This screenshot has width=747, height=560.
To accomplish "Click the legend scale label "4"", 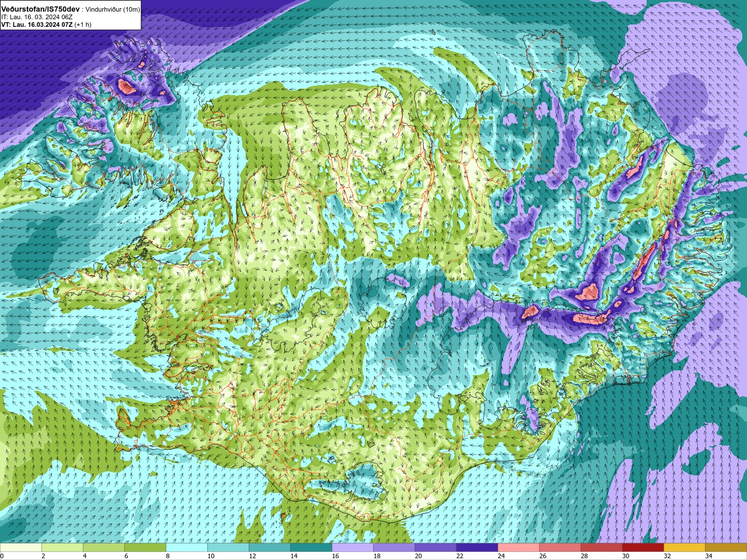I will click(85, 556).
